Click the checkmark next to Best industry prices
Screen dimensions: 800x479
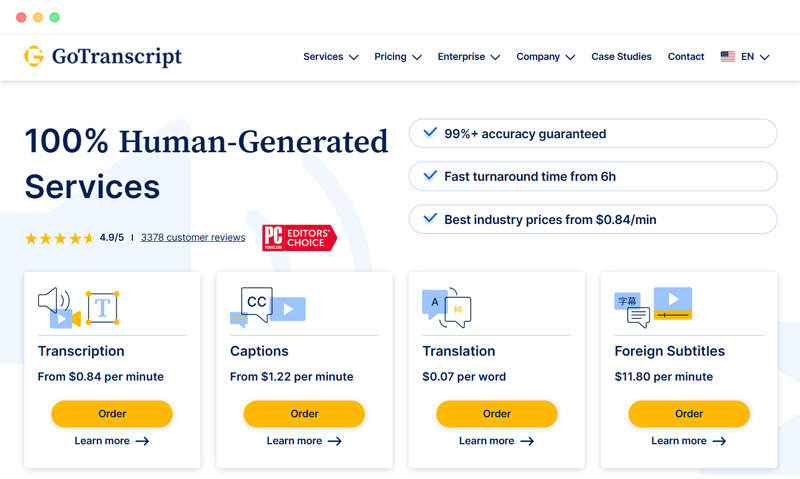coord(430,218)
